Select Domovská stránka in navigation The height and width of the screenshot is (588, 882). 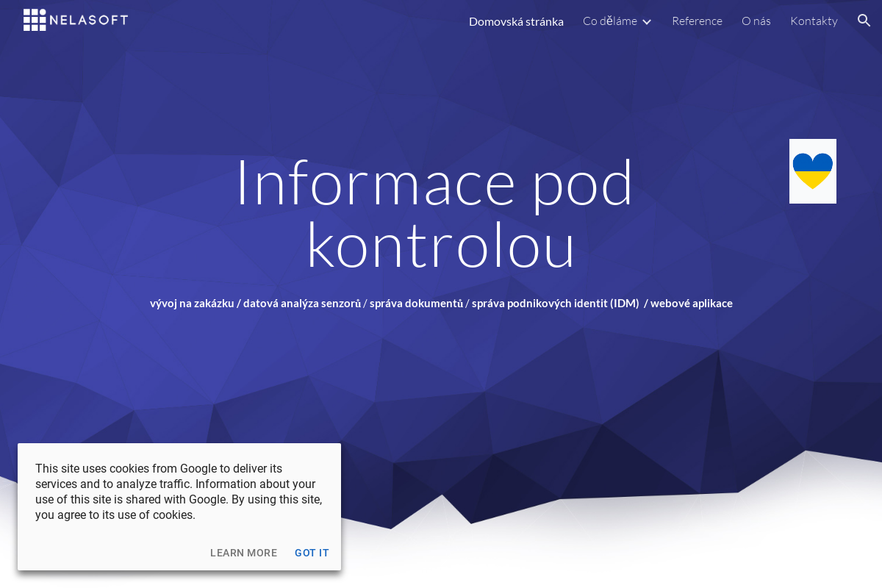516,21
